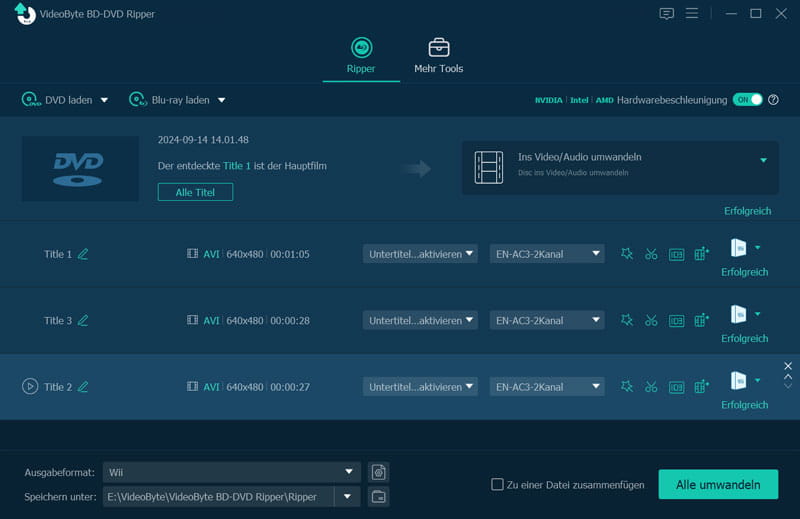This screenshot has width=800, height=519.
Task: Play Title 2 preview
Action: [30, 386]
